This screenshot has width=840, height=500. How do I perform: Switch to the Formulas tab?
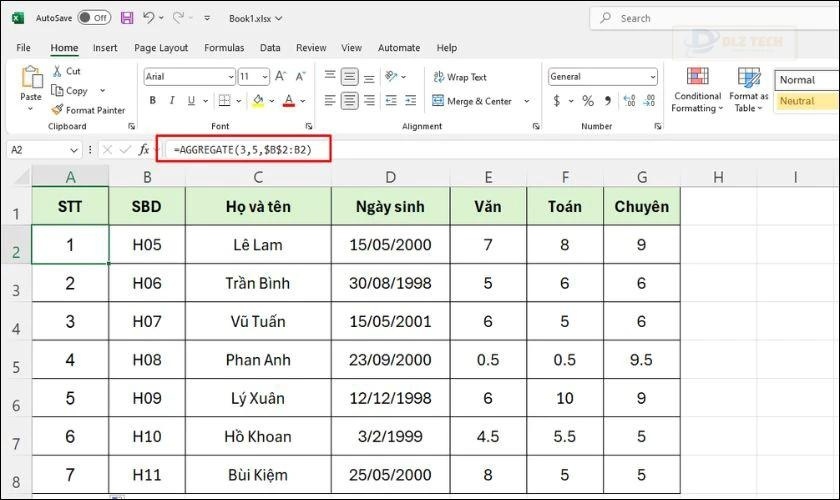[x=224, y=48]
